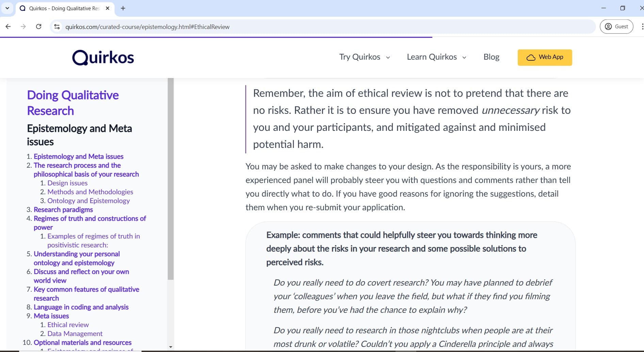Launch the yellow Web App button

[545, 57]
